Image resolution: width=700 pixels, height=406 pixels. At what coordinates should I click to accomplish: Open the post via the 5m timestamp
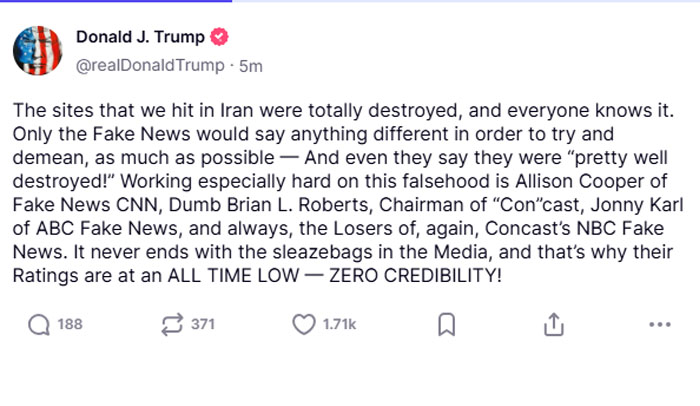coord(252,65)
